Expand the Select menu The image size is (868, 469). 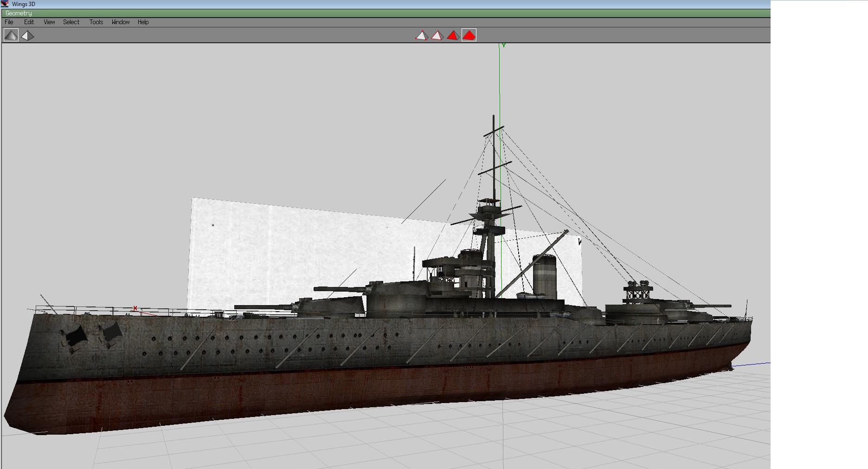[71, 22]
